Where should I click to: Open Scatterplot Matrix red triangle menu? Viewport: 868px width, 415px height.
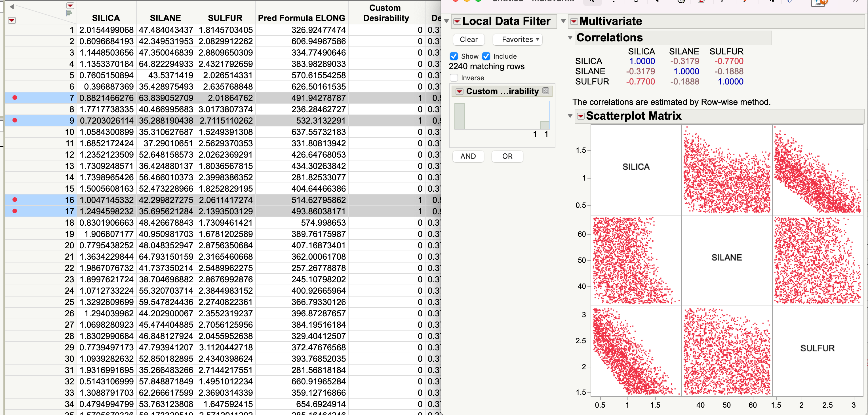point(581,116)
